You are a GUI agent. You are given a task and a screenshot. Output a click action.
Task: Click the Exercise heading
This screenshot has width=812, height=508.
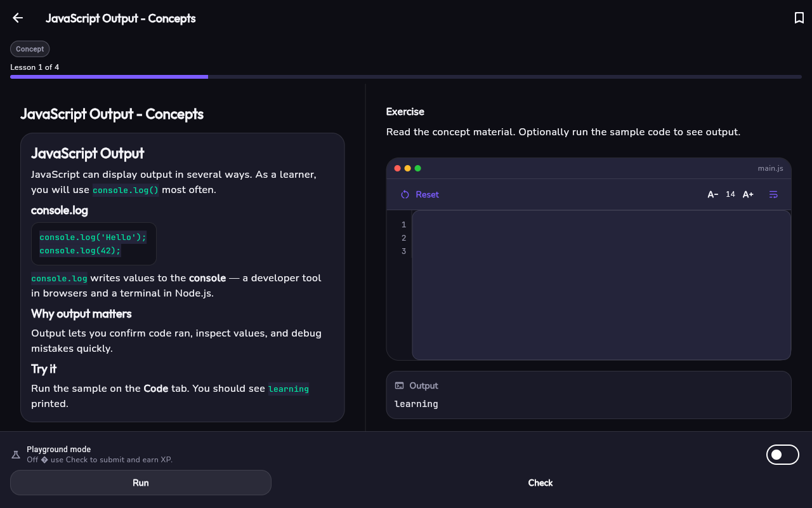405,112
